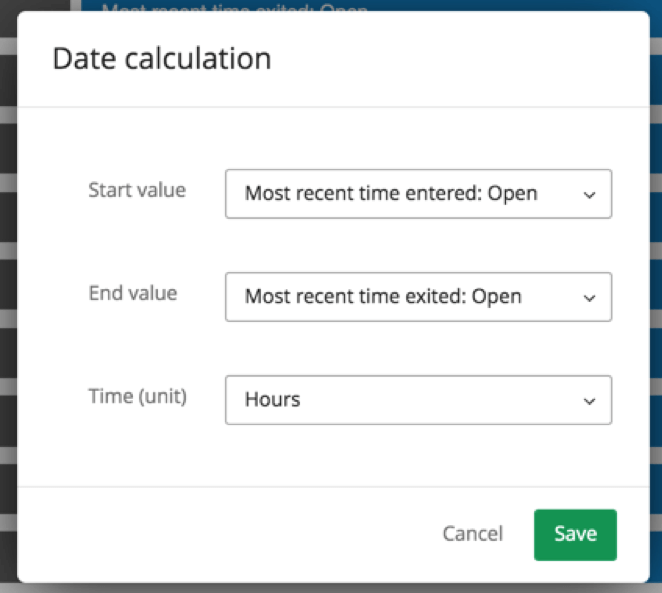Open the Start value dropdown
This screenshot has width=662, height=593.
(x=418, y=194)
